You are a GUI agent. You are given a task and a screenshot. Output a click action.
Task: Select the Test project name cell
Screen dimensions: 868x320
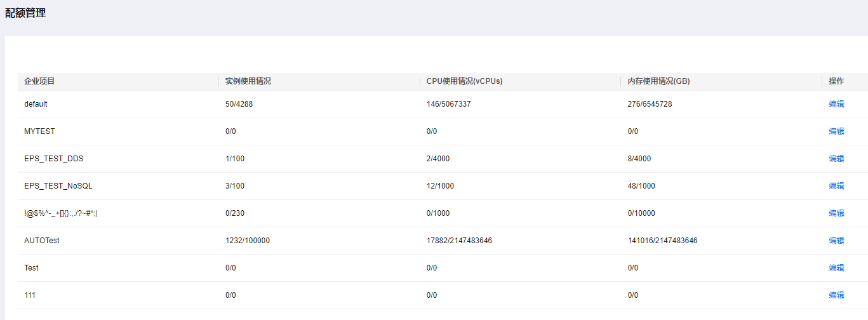click(31, 268)
